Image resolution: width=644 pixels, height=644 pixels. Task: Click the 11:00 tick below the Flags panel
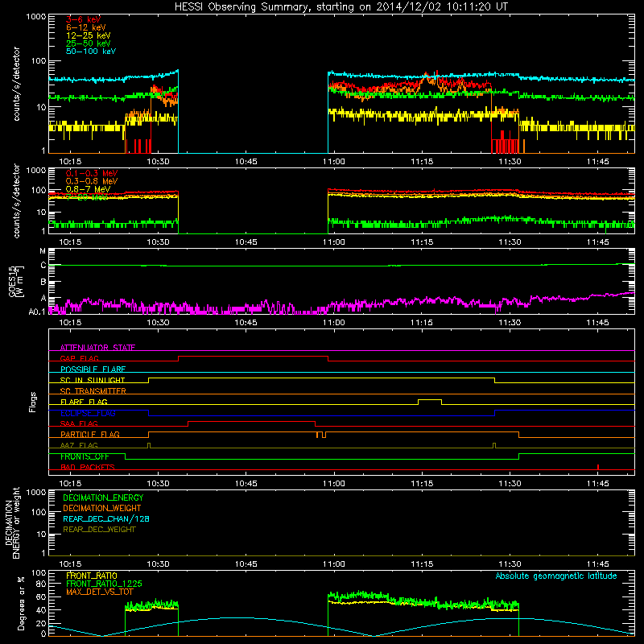click(334, 484)
